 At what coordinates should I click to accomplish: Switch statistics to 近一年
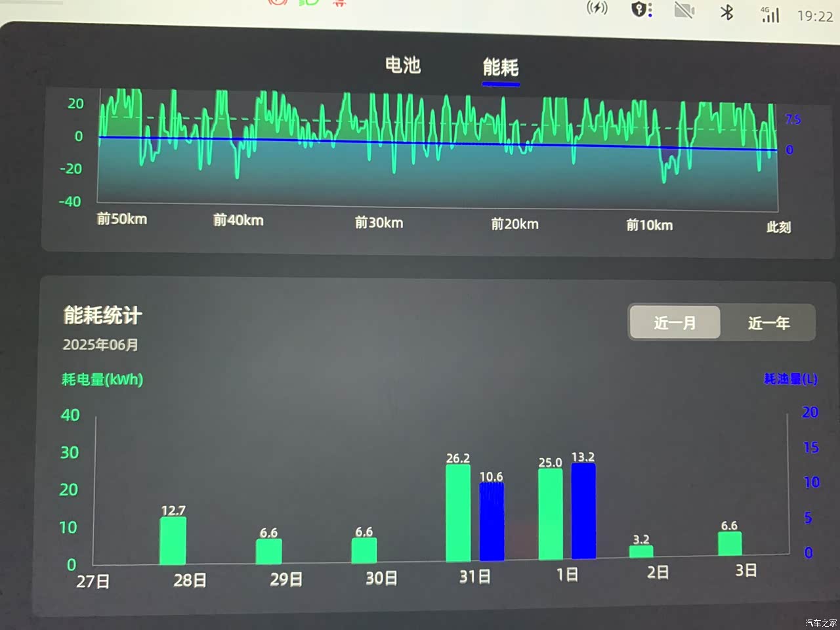click(x=768, y=323)
